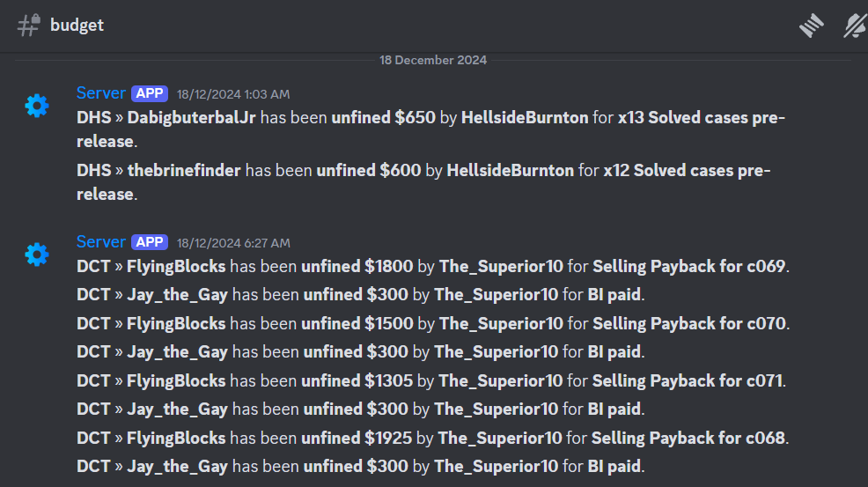The height and width of the screenshot is (487, 868).
Task: Click the 18/12/2024 6:27 AM timestamp
Action: (x=233, y=243)
